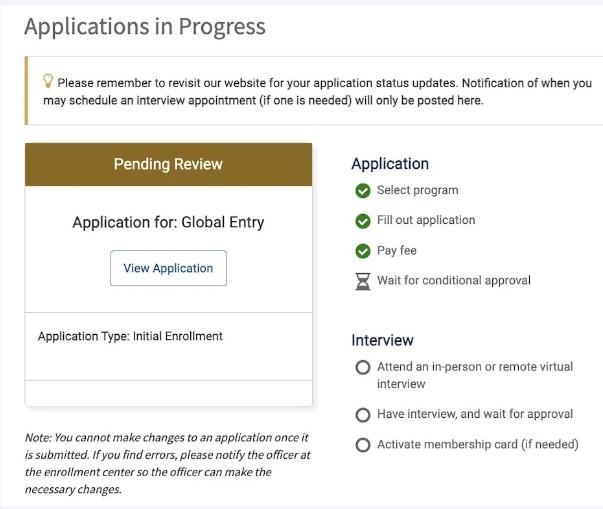Click the lightbulb tip icon

click(48, 82)
